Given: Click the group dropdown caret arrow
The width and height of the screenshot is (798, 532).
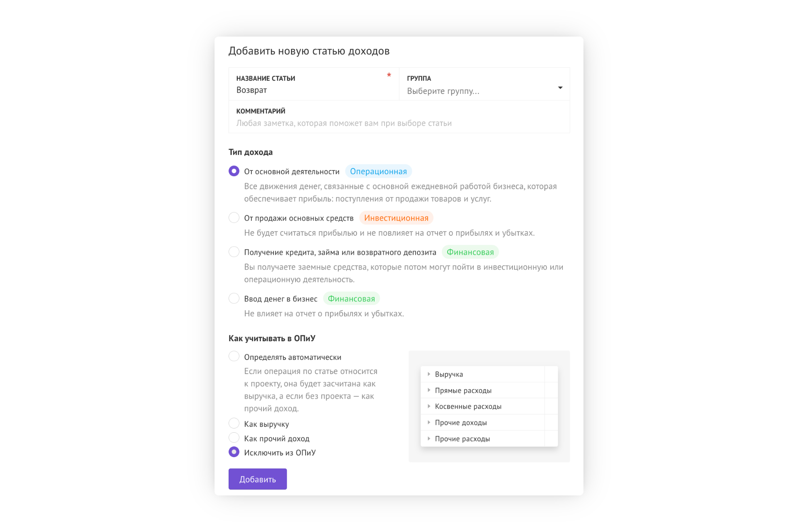Looking at the screenshot, I should pyautogui.click(x=560, y=88).
